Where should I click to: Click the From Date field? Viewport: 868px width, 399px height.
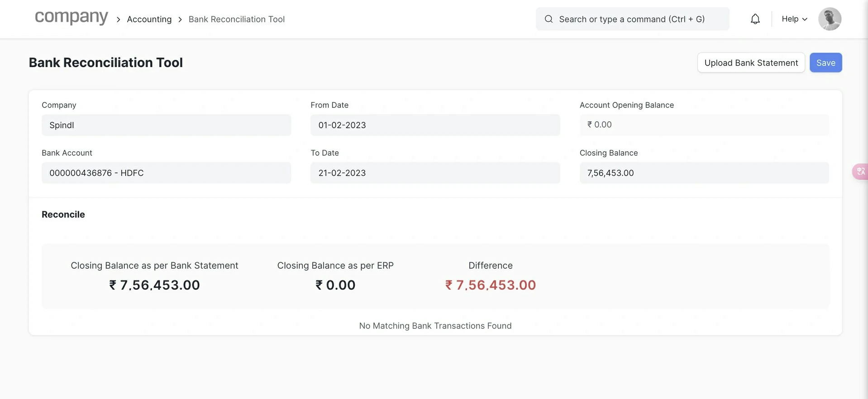pyautogui.click(x=434, y=125)
